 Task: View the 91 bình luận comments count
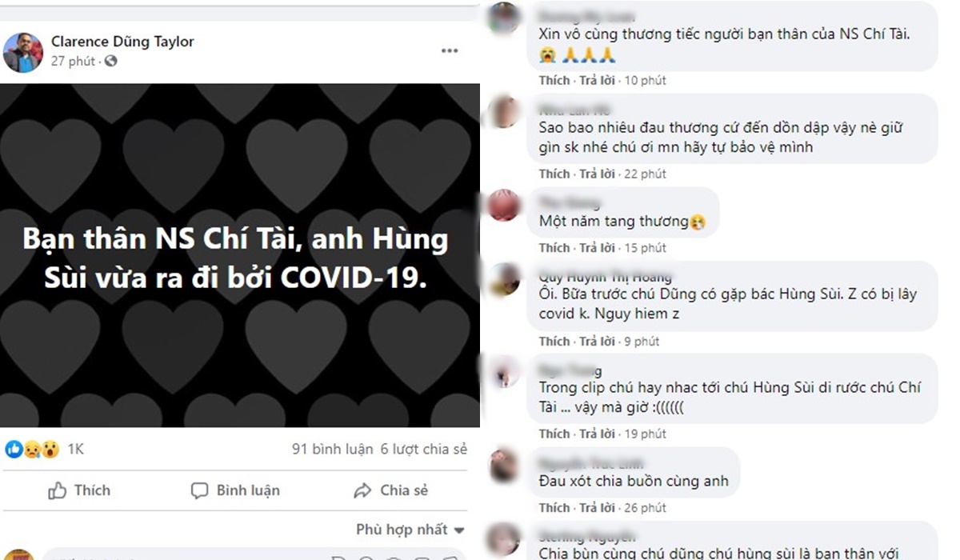point(332,450)
